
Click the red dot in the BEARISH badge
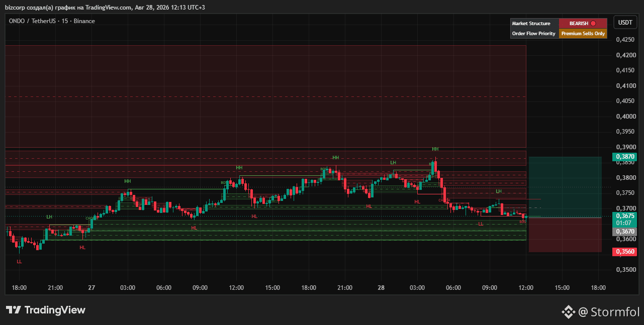click(593, 23)
